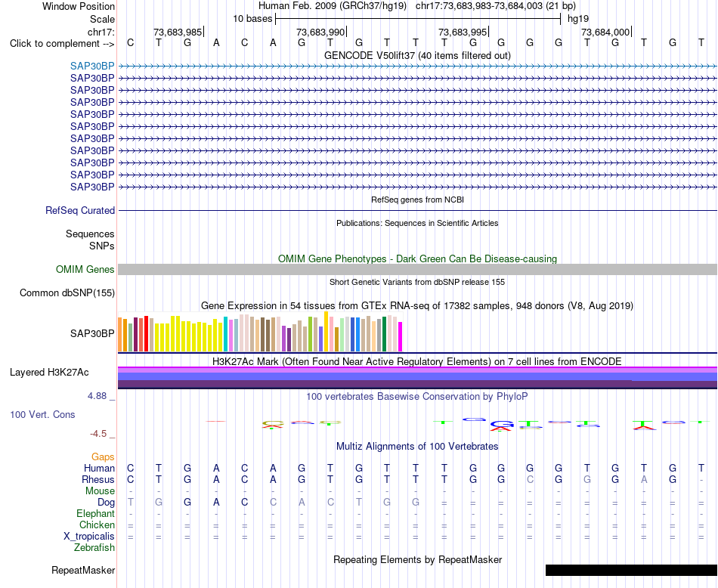718x588 pixels.
Task: Select the X_tropicalis alignment row label
Action: [x=89, y=537]
